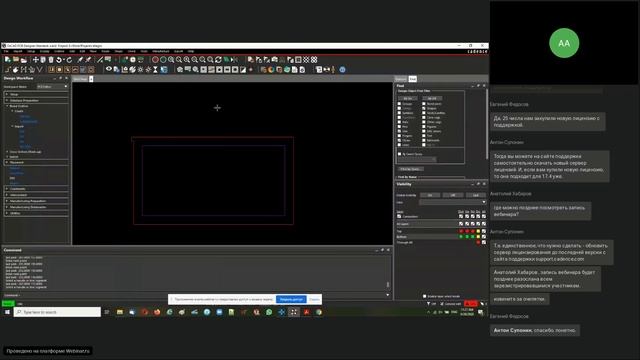The width and height of the screenshot is (640, 360).
Task: Toggle the Figures checkbox in Find filter
Action: pos(424,127)
